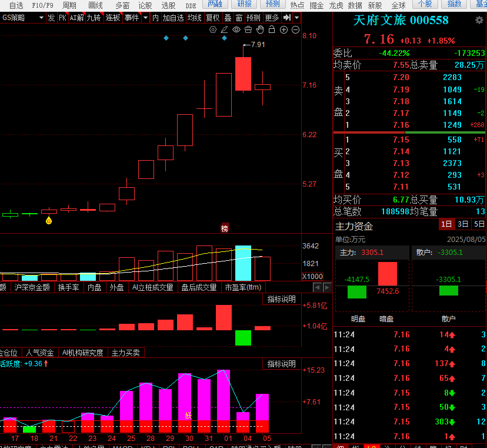Expand dropdown arrow next to 事件
This screenshot has height=448, width=487.
tap(145, 18)
